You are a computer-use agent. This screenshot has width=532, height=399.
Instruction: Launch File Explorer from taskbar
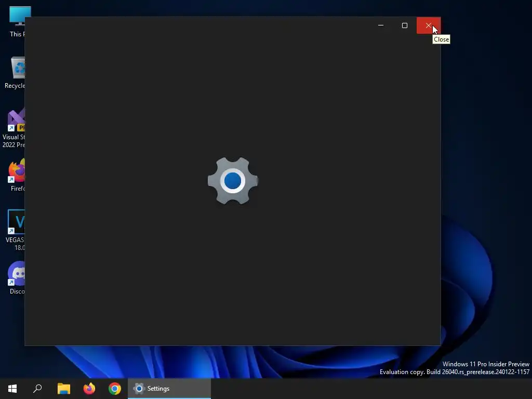coord(64,389)
